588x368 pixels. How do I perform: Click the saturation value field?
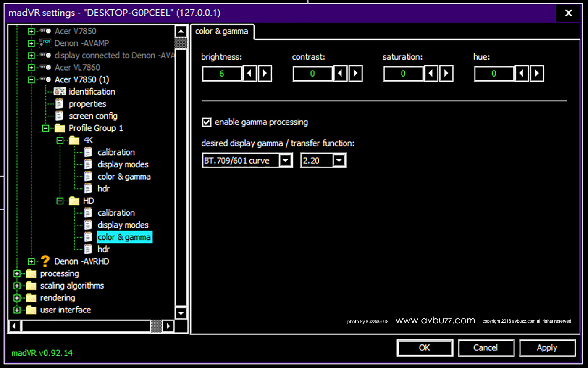point(403,74)
